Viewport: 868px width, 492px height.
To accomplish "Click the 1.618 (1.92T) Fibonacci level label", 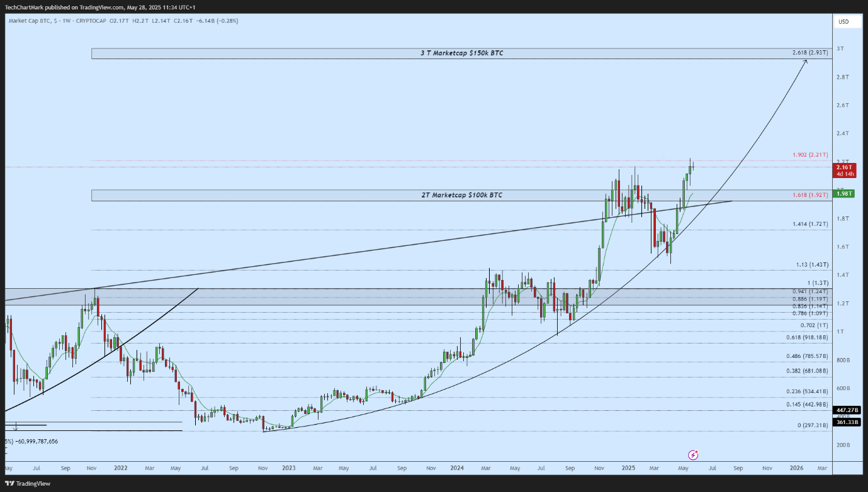I will tap(810, 196).
